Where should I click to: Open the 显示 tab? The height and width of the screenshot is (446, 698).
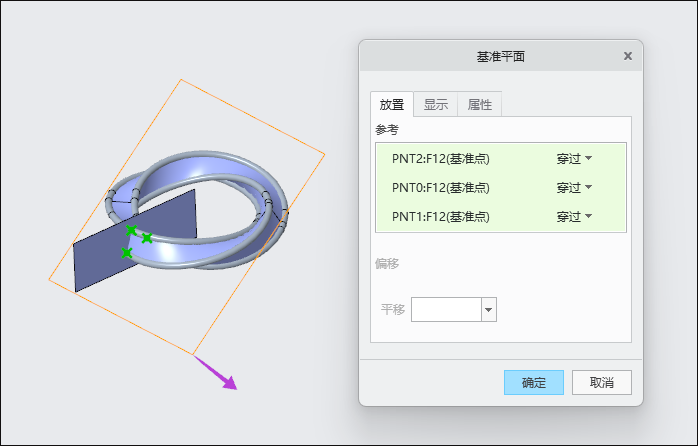[x=435, y=105]
